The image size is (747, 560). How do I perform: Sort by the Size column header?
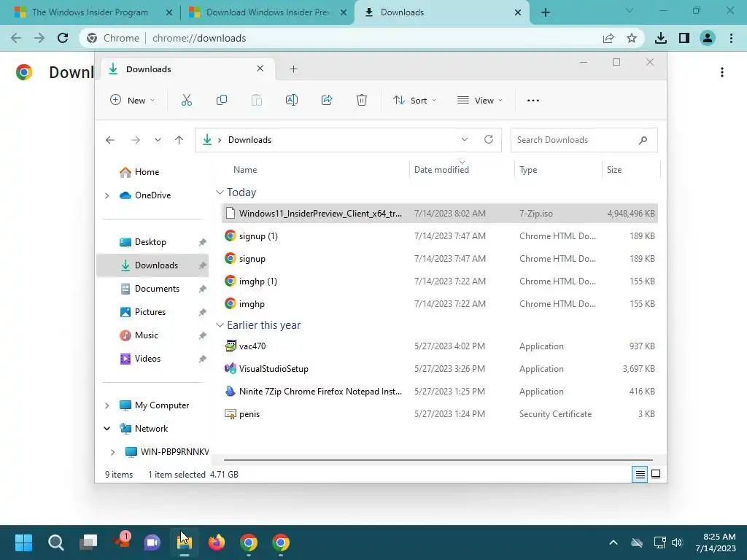coord(614,170)
